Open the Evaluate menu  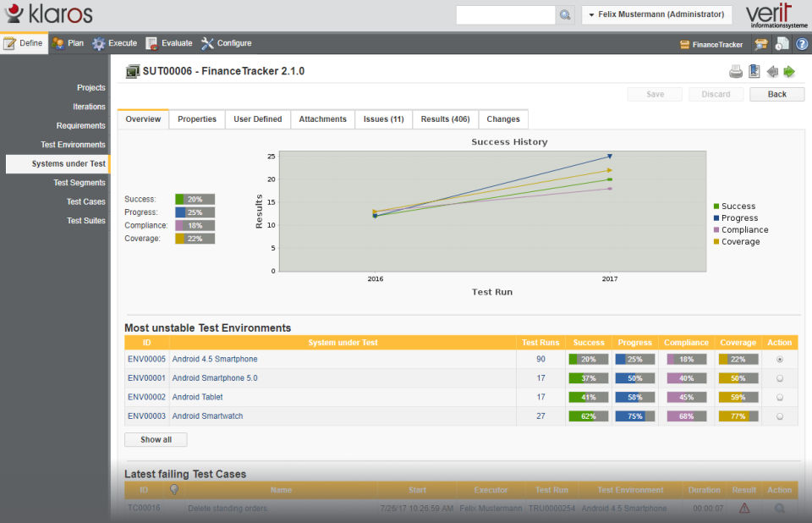coord(169,43)
